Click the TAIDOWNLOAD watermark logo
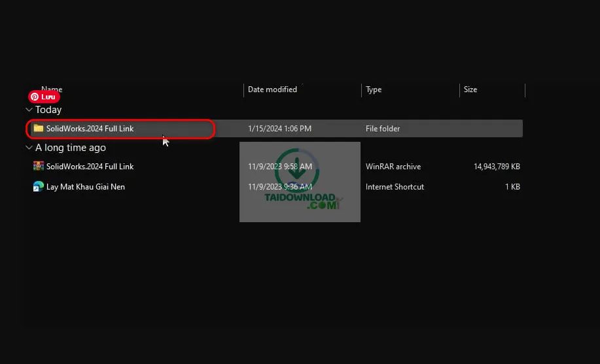 coord(300,182)
